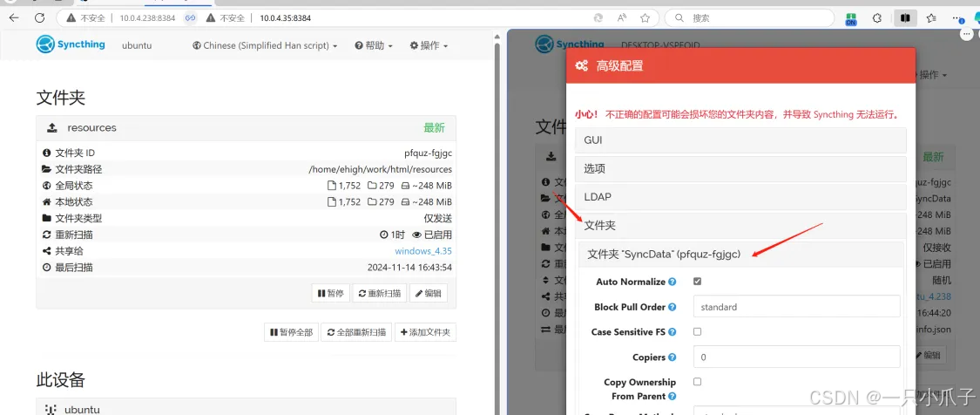Open help icon next to Block Pull Order
The width and height of the screenshot is (980, 415).
pos(672,308)
